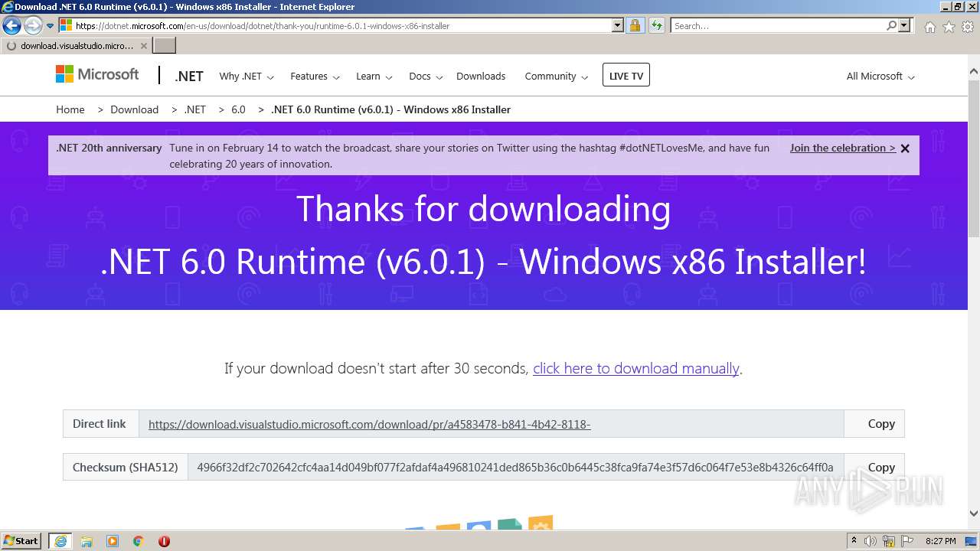
Task: Go to Home breadcrumb
Action: pyautogui.click(x=70, y=109)
